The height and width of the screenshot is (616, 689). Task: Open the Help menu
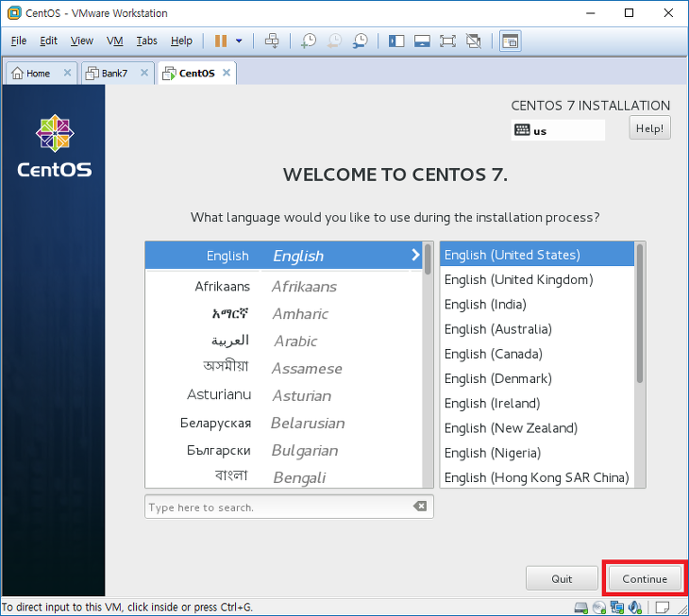pyautogui.click(x=181, y=41)
